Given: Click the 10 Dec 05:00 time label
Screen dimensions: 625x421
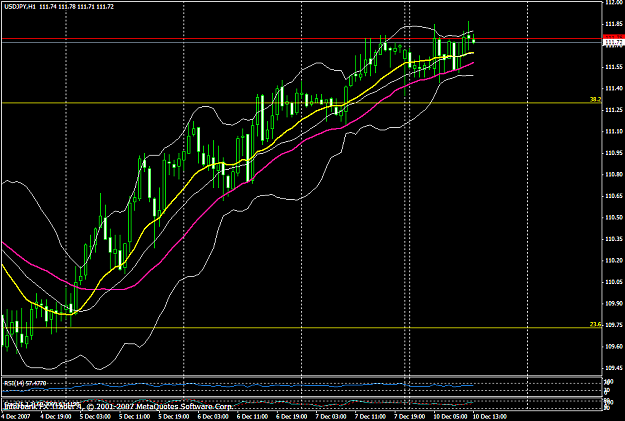Looking at the screenshot, I should click(450, 417).
